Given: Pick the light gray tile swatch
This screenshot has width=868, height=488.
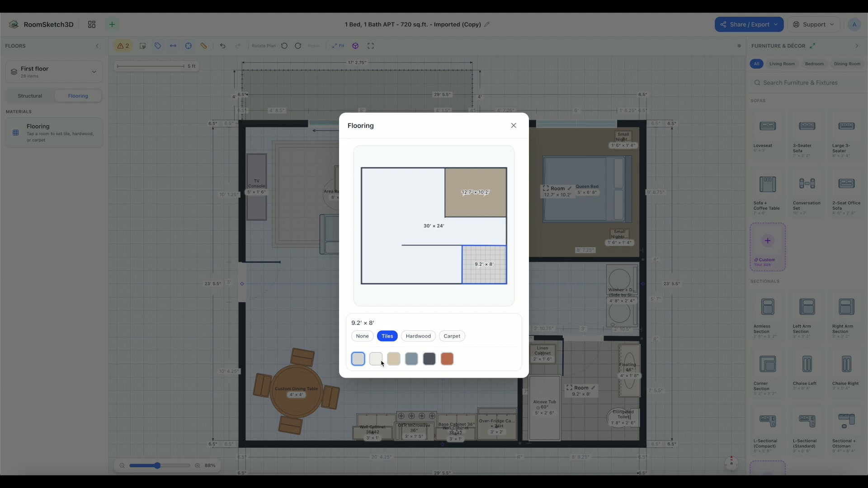Looking at the screenshot, I should click(x=358, y=359).
